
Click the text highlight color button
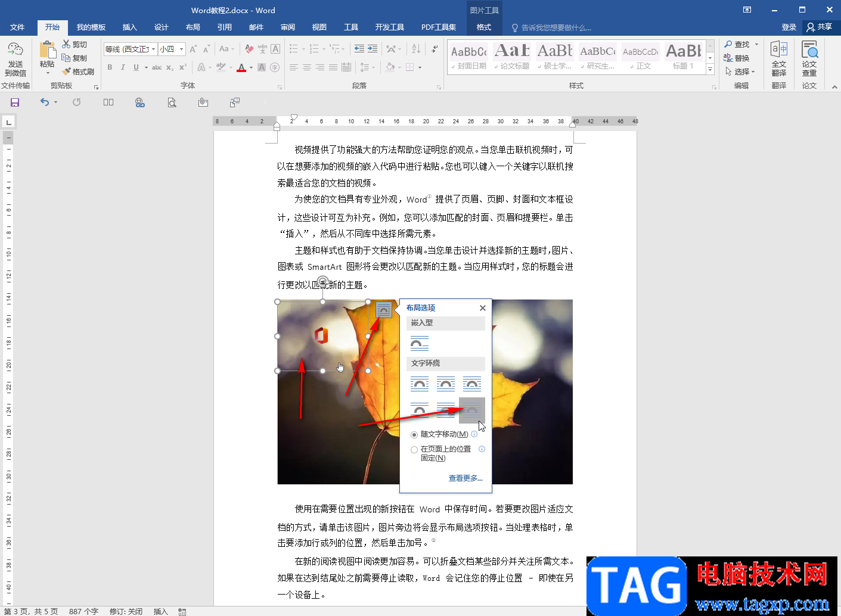[x=221, y=67]
